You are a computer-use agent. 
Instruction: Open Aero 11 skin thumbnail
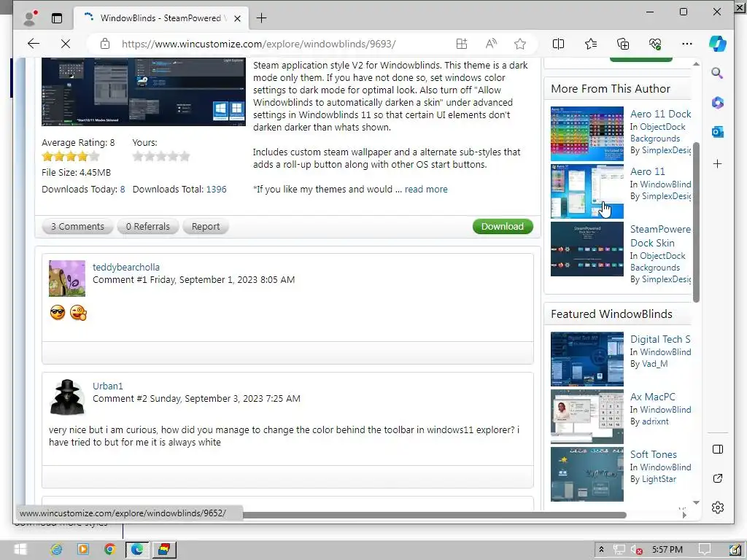tap(587, 192)
